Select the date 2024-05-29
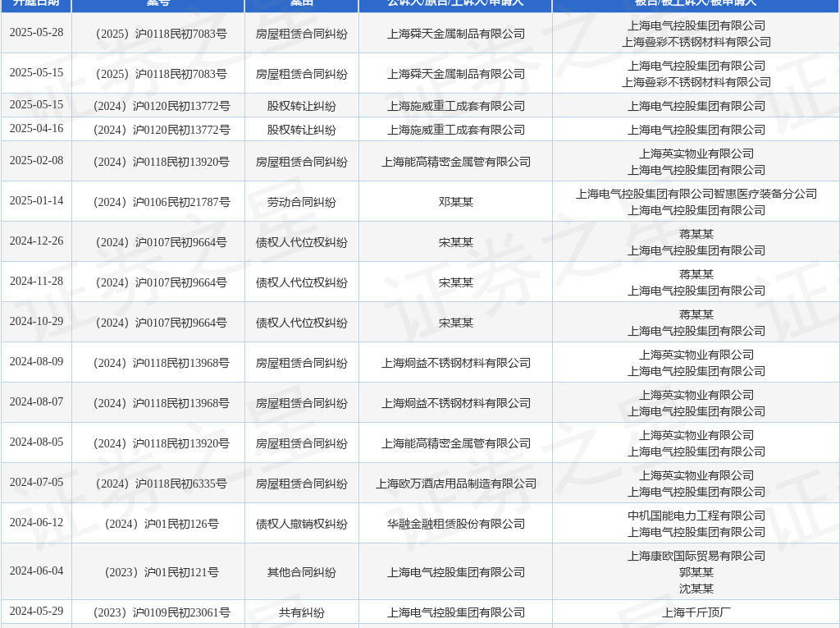The width and height of the screenshot is (840, 628). tap(36, 612)
